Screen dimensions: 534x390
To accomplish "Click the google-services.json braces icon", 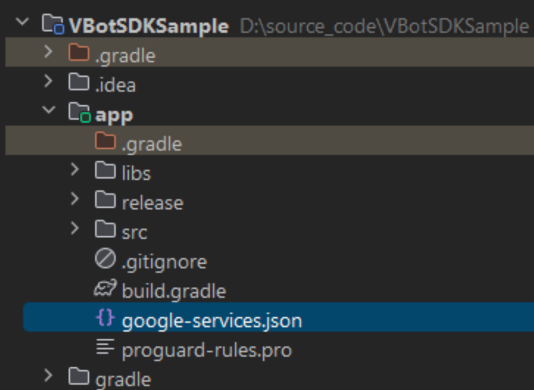I will pyautogui.click(x=105, y=317).
